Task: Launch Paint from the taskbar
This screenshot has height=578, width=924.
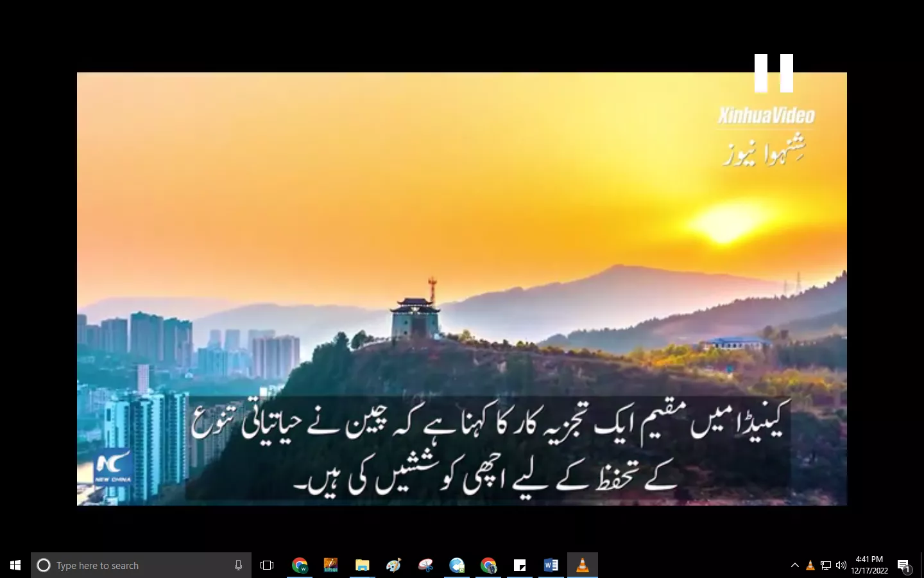Action: (x=394, y=565)
